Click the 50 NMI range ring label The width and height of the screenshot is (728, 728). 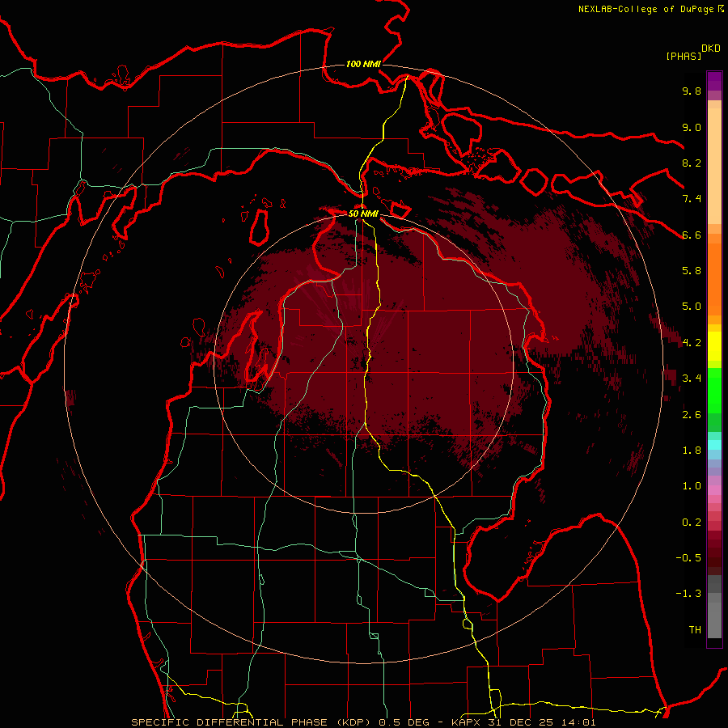coord(363,214)
